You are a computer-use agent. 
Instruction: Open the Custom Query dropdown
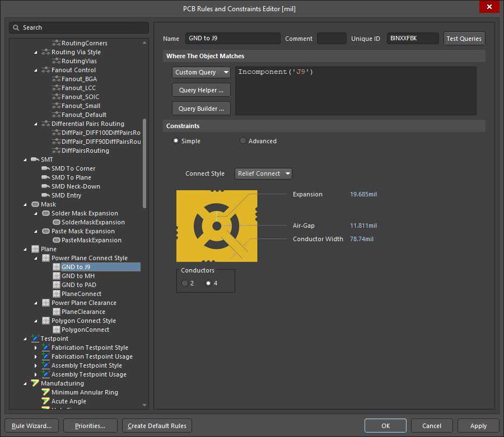pos(201,72)
